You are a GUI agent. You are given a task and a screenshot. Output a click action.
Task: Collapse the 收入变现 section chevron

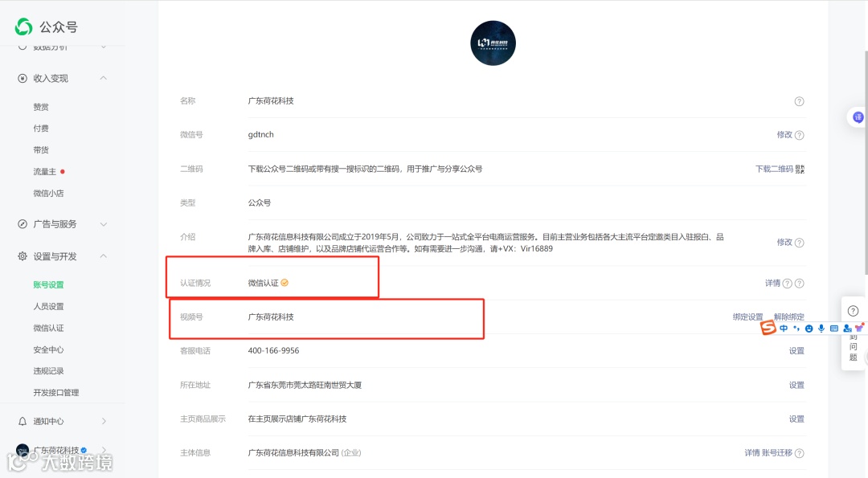point(103,78)
